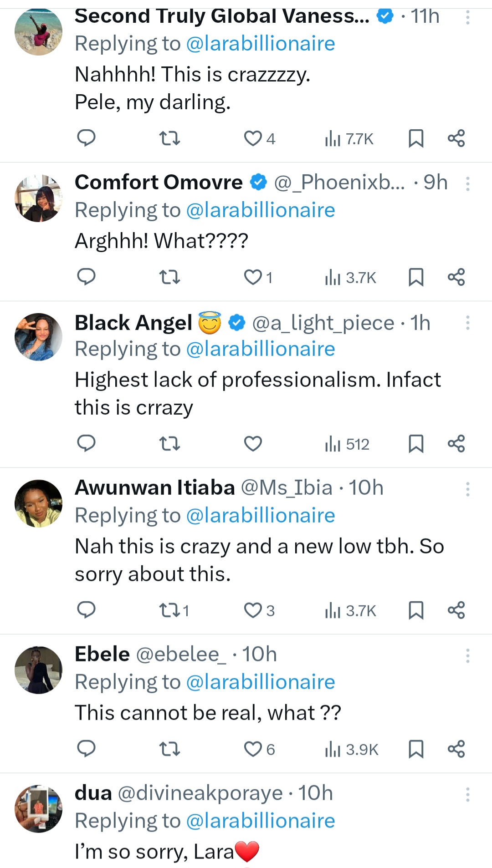Screen dimensions: 492x868
Task: Open more options for Comfort Omovre's tweet
Action: coord(467,183)
